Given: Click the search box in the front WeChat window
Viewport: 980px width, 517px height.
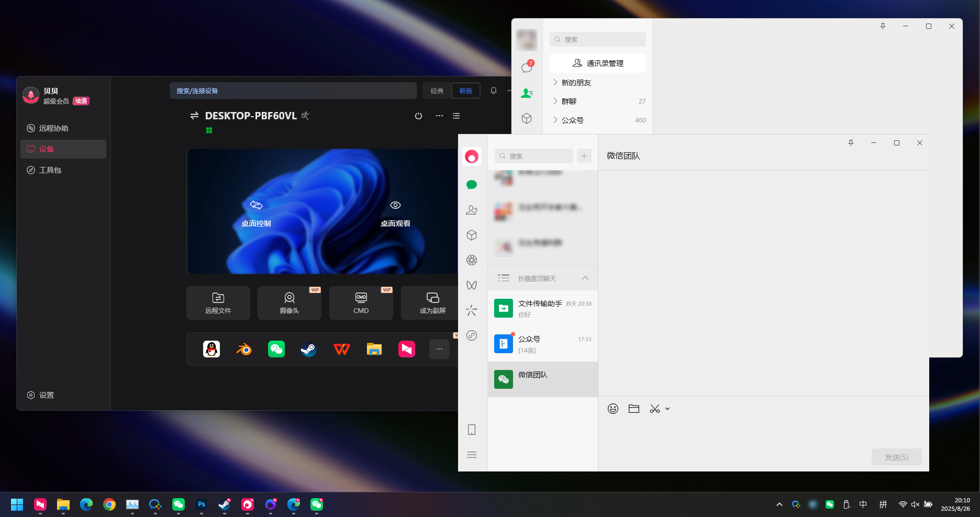Looking at the screenshot, I should click(534, 156).
